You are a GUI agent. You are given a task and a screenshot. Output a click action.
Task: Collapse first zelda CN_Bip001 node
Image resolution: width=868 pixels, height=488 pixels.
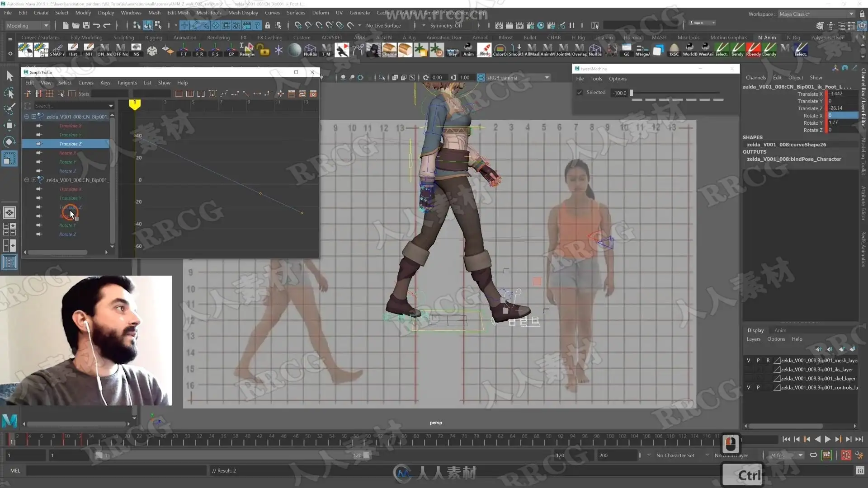[x=27, y=117]
